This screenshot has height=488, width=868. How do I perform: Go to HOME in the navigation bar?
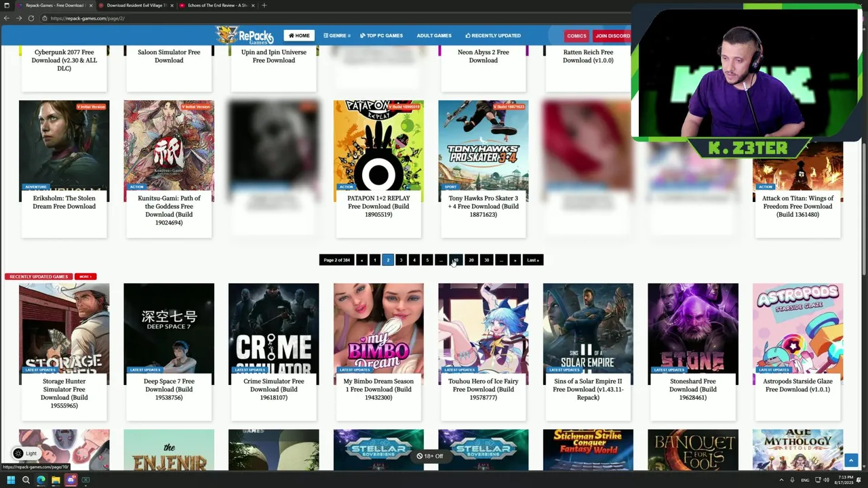(x=299, y=35)
